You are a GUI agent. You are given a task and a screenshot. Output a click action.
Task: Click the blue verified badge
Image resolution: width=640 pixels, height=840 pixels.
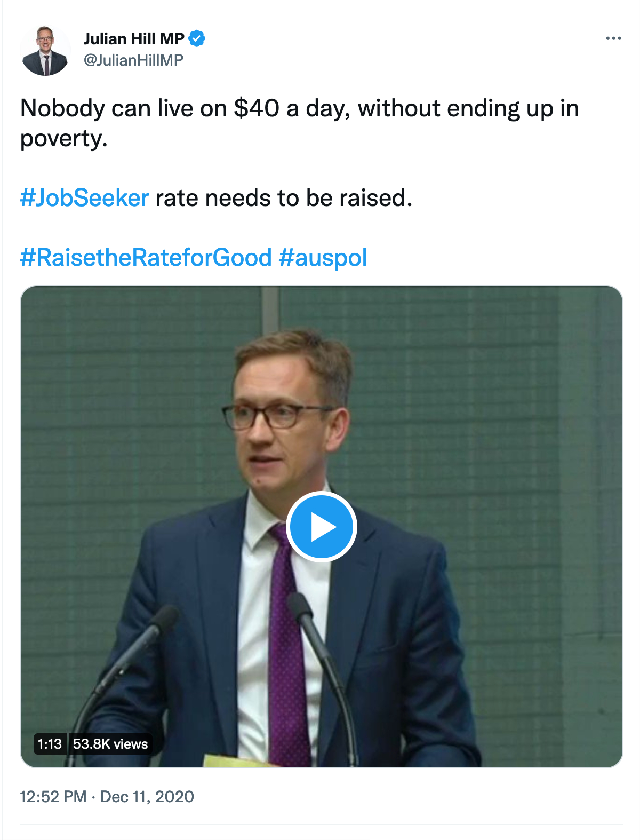197,38
